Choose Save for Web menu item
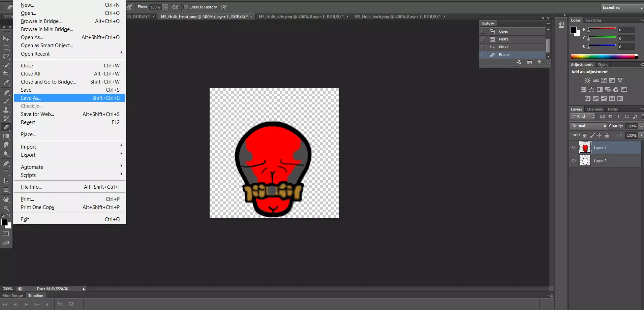 pyautogui.click(x=69, y=114)
